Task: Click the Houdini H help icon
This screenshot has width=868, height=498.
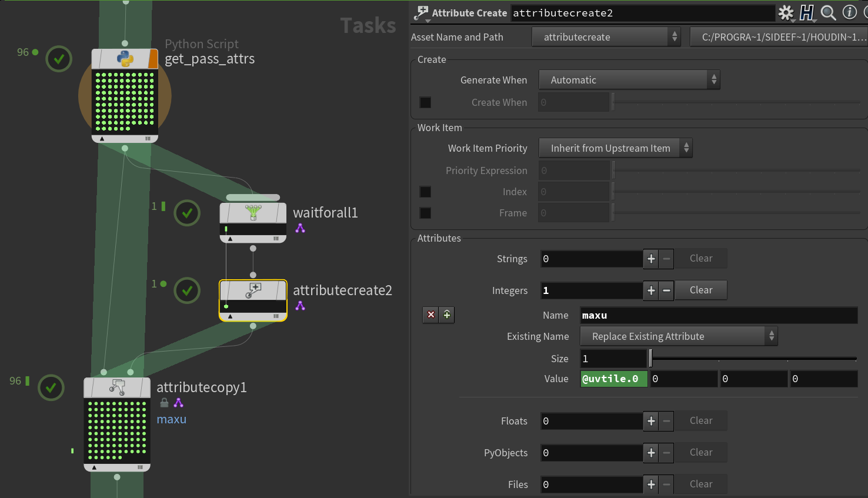Action: [807, 12]
